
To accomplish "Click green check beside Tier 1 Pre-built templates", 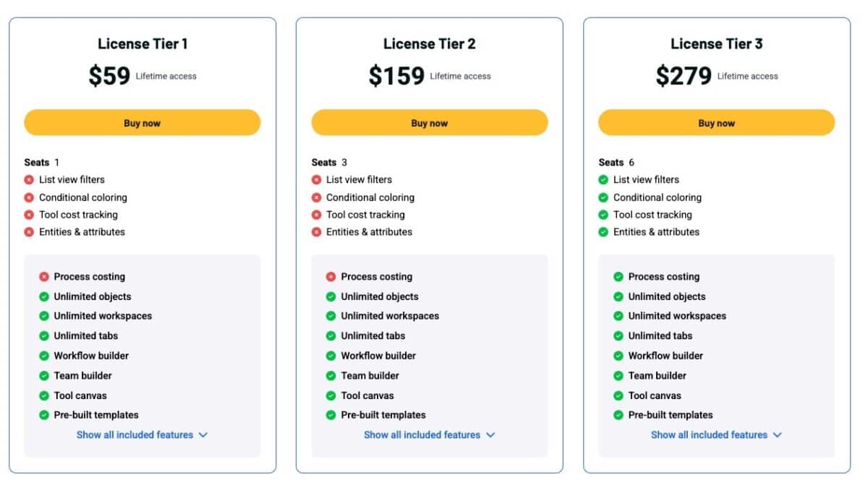I will tap(44, 415).
